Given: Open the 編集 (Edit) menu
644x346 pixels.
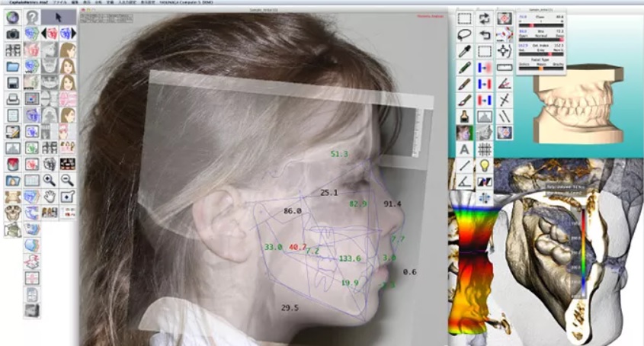Looking at the screenshot, I should coord(75,3).
